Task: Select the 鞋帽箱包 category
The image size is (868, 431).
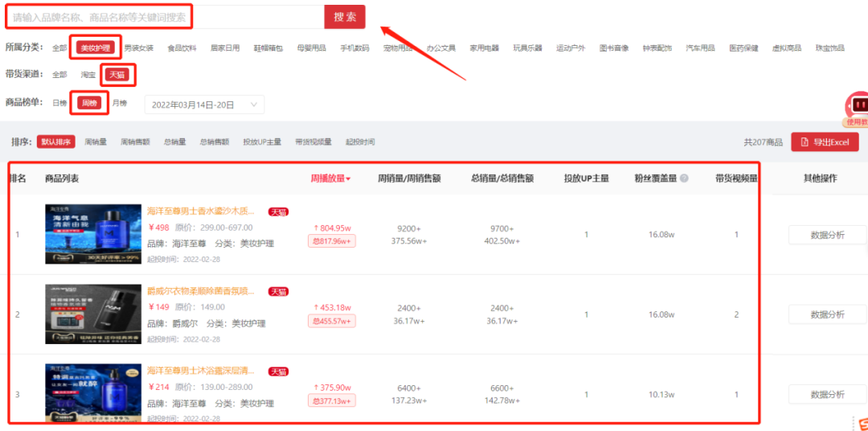Action: point(268,48)
